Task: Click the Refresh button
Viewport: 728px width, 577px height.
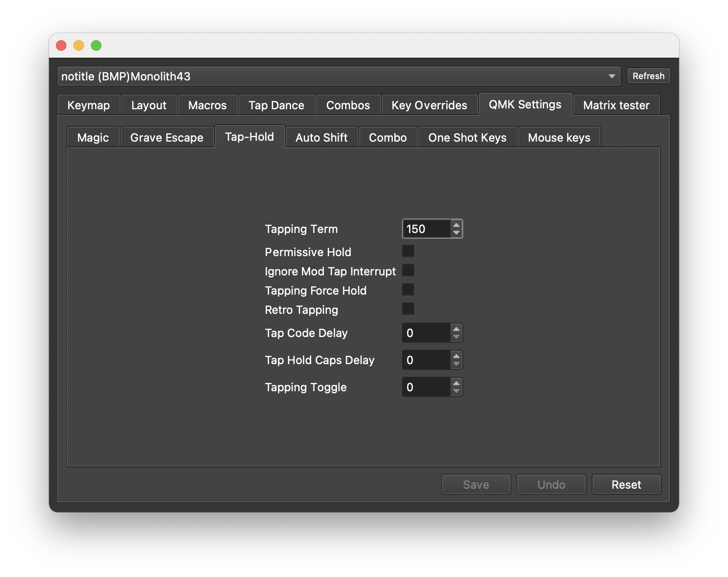Action: pyautogui.click(x=648, y=76)
